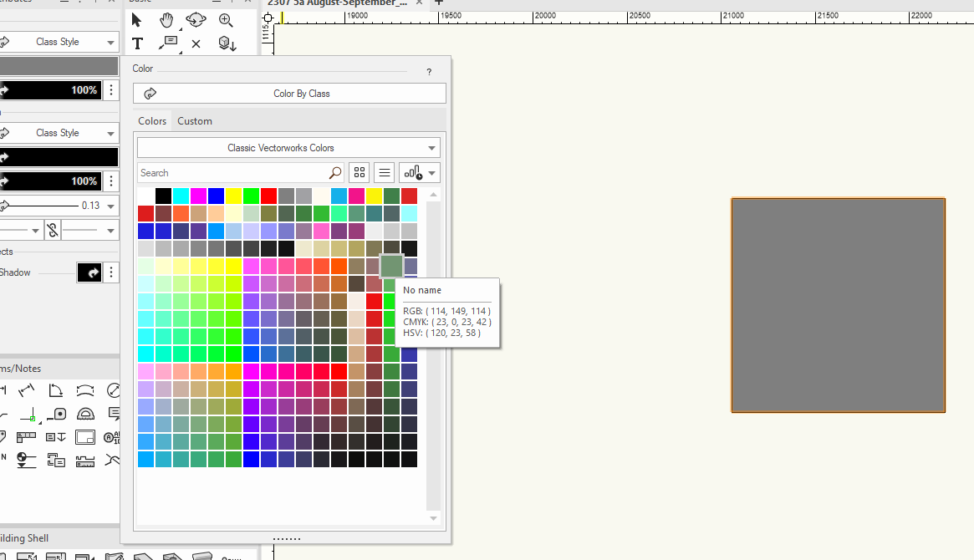Select the Text tool
Viewport: 974px width, 560px height.
click(137, 44)
